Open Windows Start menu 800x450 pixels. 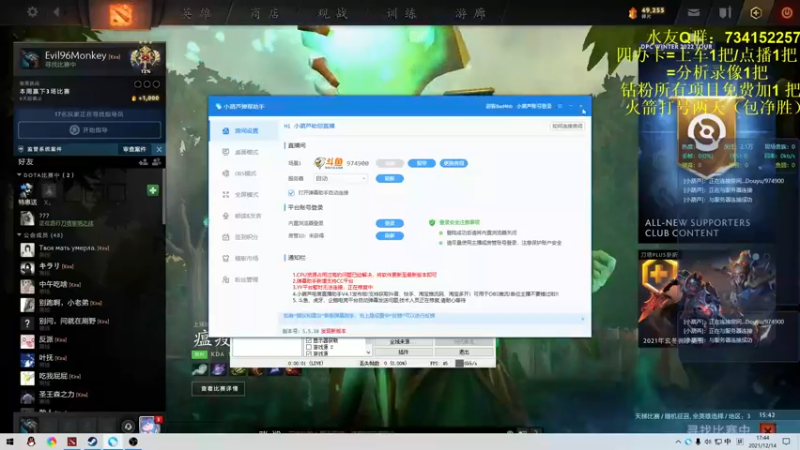tap(10, 441)
